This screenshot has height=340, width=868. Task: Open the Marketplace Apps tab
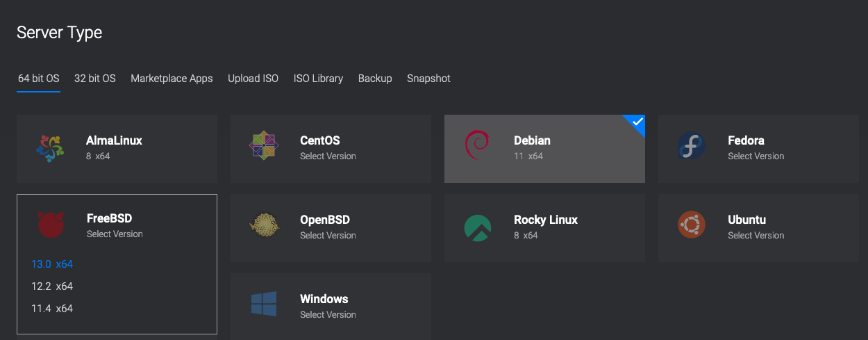coord(172,79)
